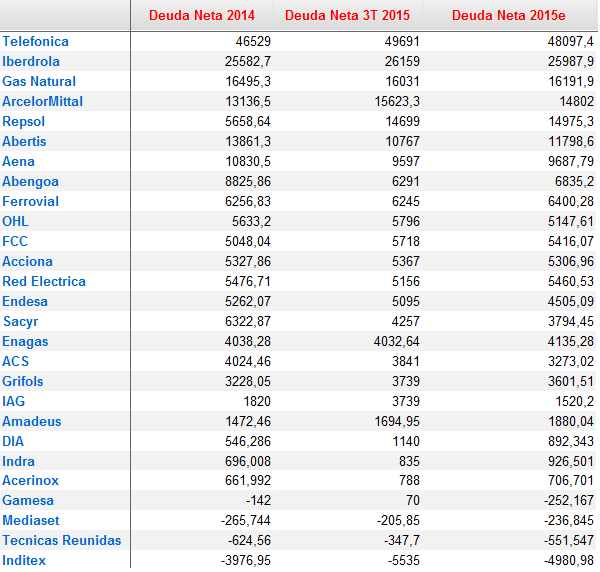Click on the Abengoa name link
This screenshot has height=572, width=600.
tap(30, 182)
